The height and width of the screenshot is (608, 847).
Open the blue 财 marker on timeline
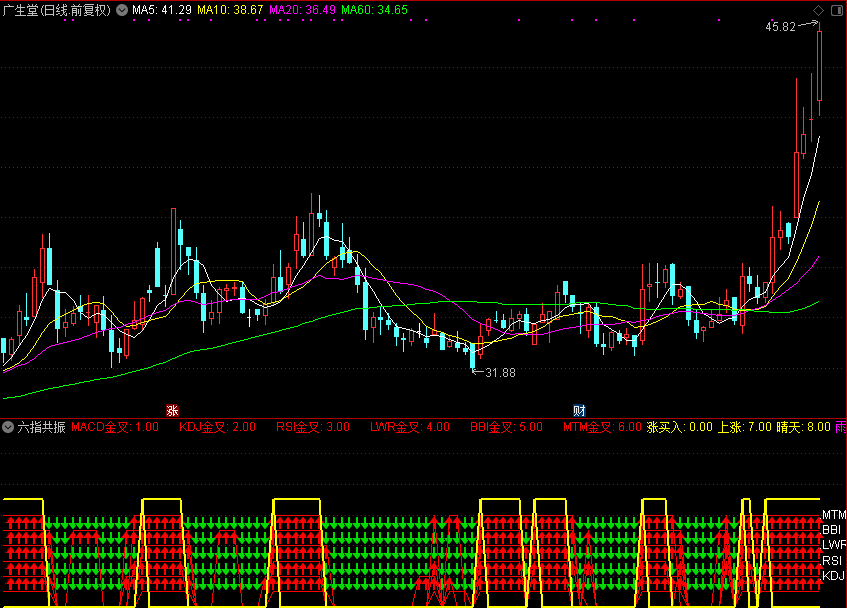click(579, 410)
